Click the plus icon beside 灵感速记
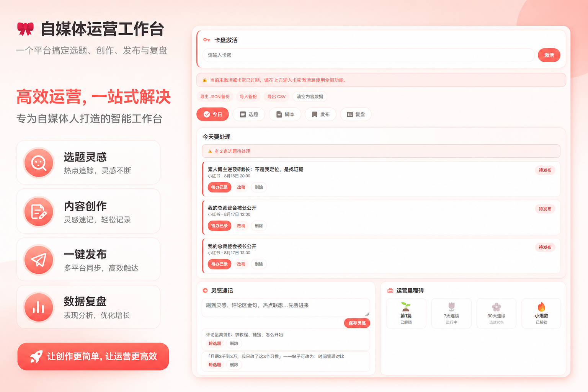 pos(205,291)
